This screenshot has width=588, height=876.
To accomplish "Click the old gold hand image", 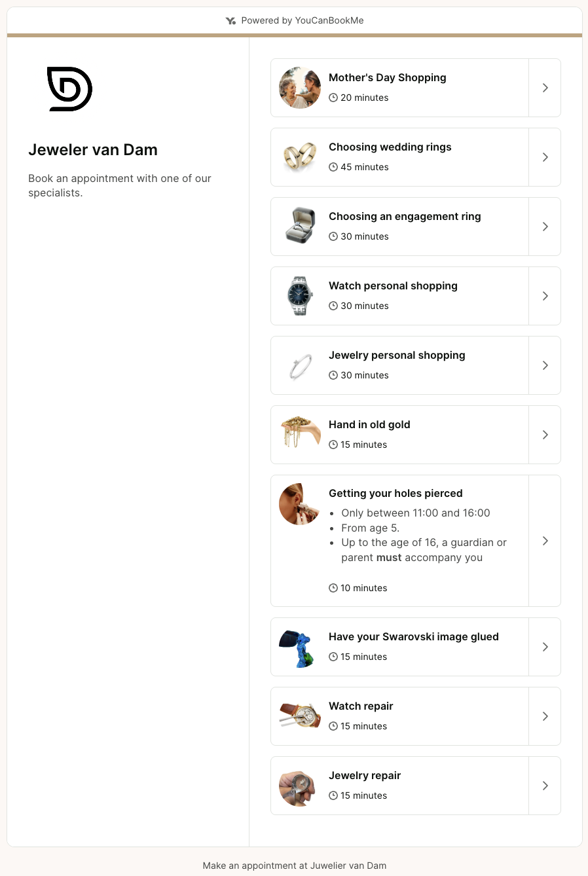I will [300, 435].
